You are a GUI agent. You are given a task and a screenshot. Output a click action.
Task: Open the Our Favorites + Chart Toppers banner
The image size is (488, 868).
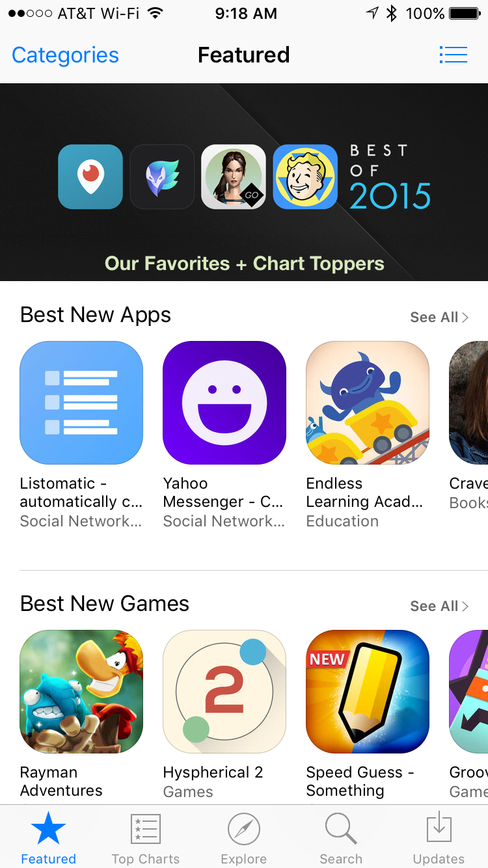(244, 182)
